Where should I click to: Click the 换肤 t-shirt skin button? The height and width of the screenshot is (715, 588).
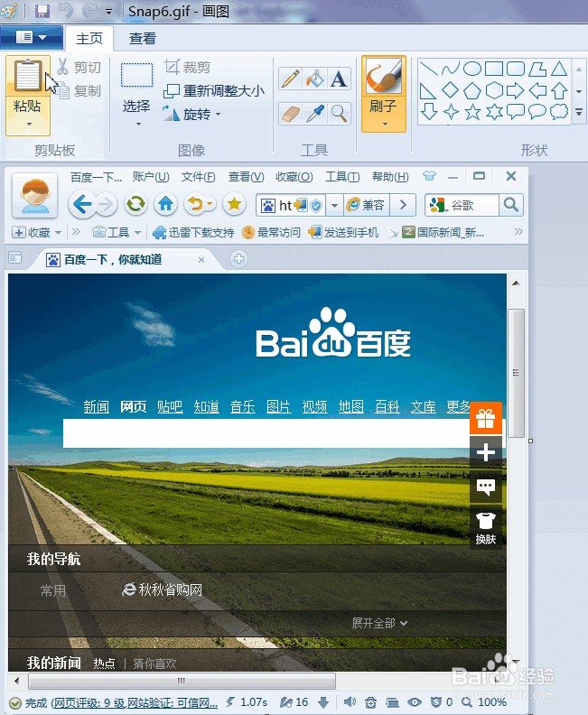click(486, 528)
